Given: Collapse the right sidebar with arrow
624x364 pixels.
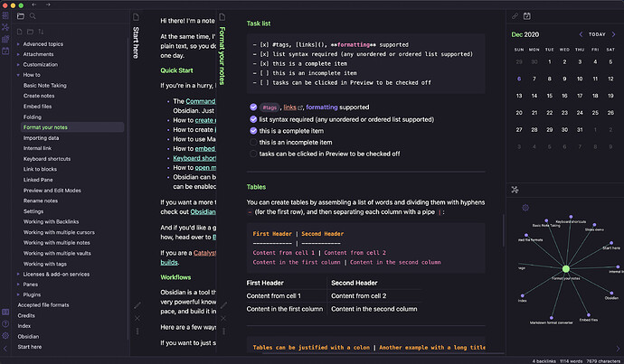Looking at the screenshot, I should 618,349.
